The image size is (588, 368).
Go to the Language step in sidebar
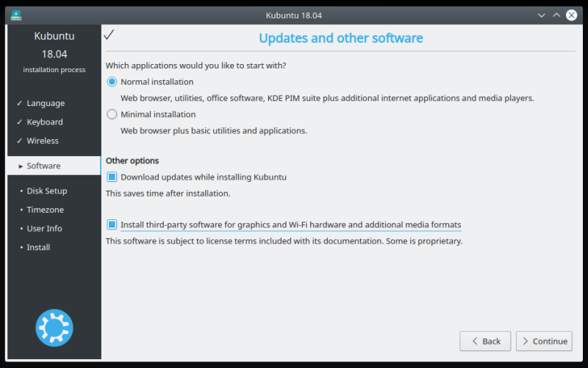click(46, 103)
